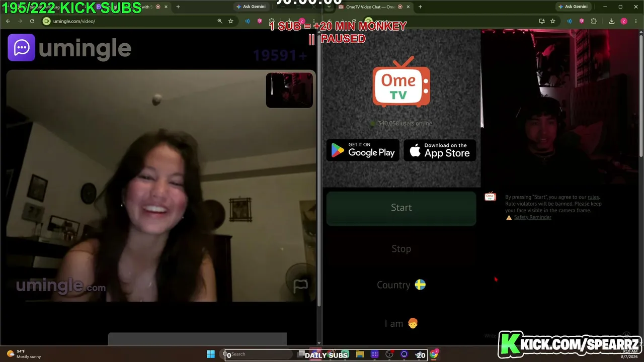The image size is (644, 362).
Task: Open the weather widget showing 94°F
Action: tap(24, 354)
